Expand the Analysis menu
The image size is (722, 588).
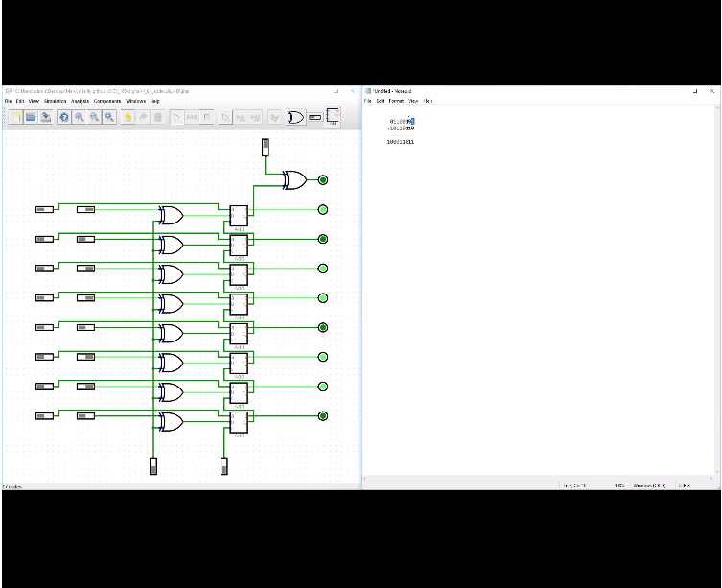(80, 101)
